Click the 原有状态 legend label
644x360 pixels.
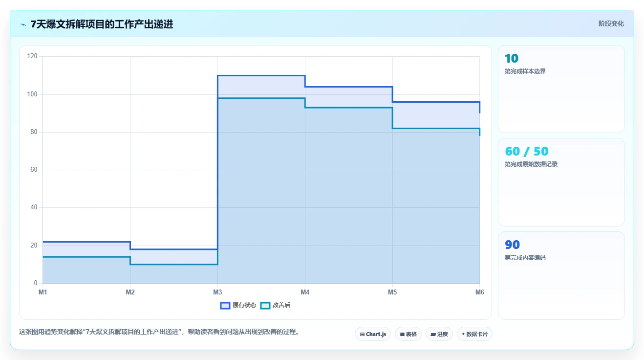pyautogui.click(x=244, y=305)
